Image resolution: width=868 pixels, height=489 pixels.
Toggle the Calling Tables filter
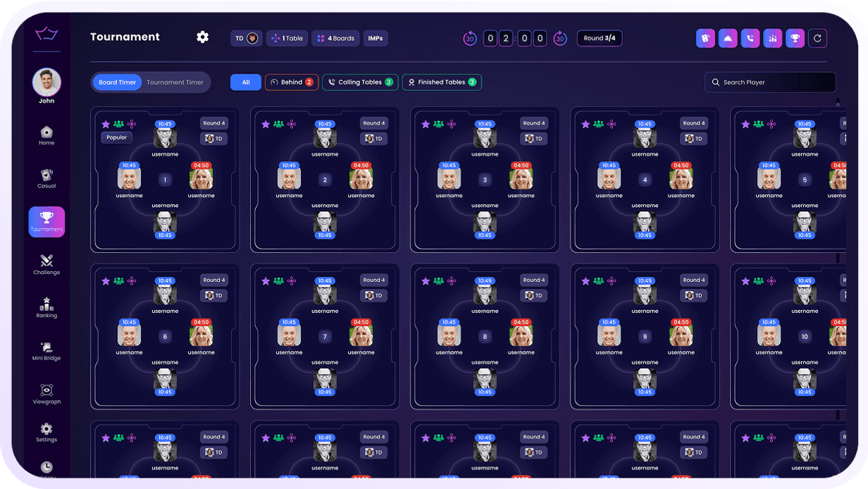(359, 82)
